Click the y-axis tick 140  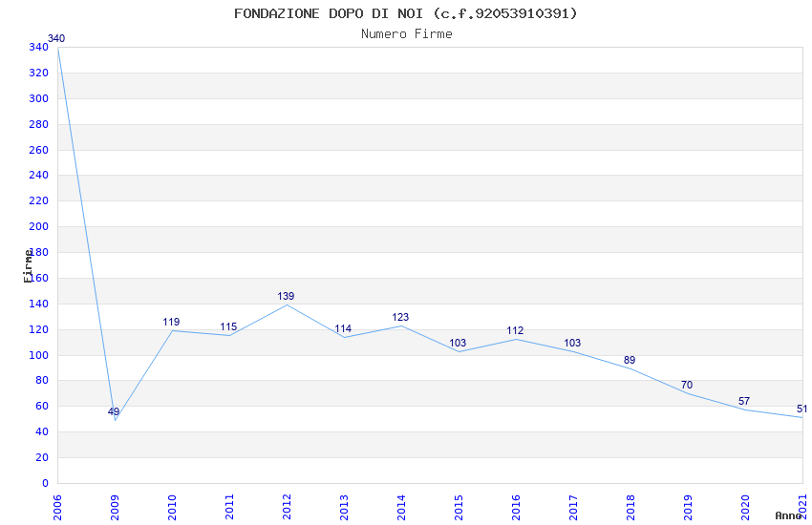[39, 304]
